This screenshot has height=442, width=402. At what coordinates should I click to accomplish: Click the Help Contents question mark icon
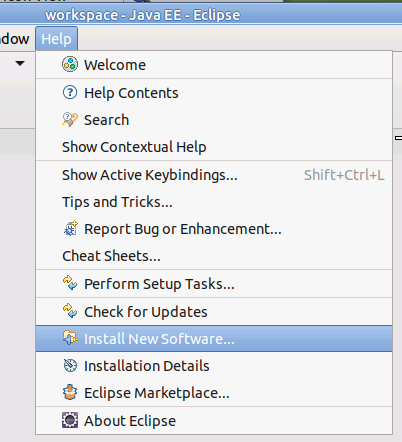point(70,92)
